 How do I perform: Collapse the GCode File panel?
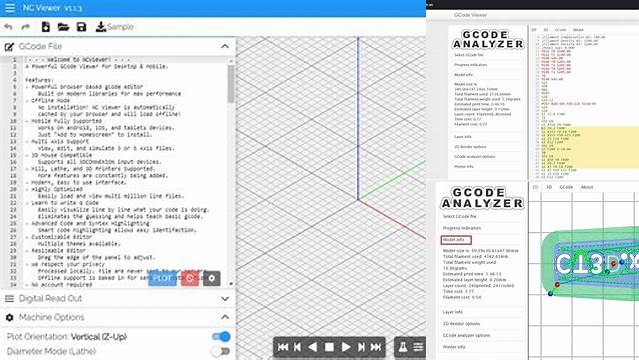[225, 46]
